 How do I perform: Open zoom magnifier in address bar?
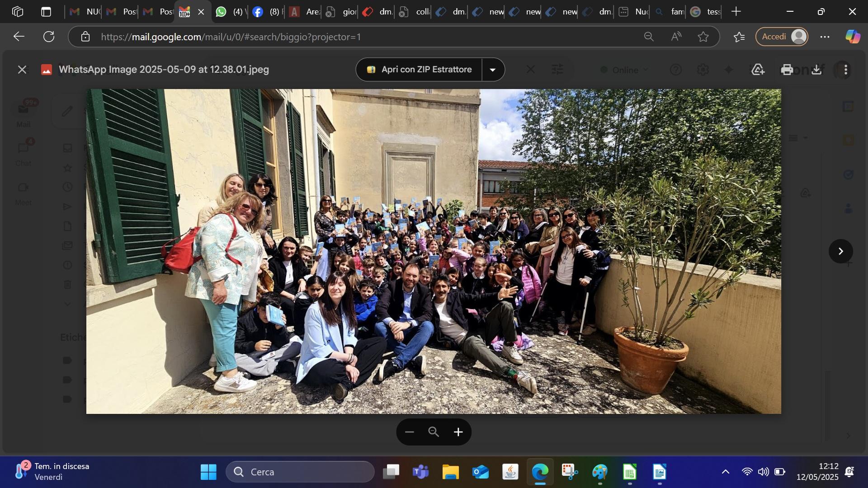pyautogui.click(x=649, y=37)
